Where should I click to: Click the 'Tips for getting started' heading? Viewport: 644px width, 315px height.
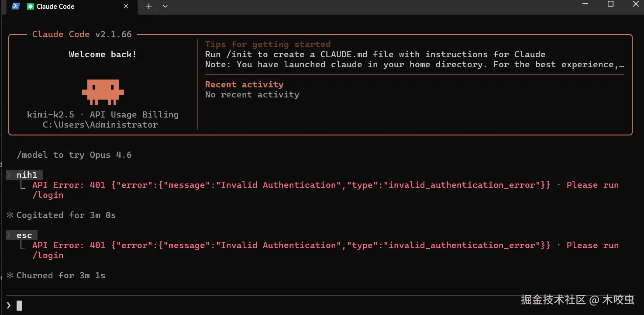click(x=268, y=44)
